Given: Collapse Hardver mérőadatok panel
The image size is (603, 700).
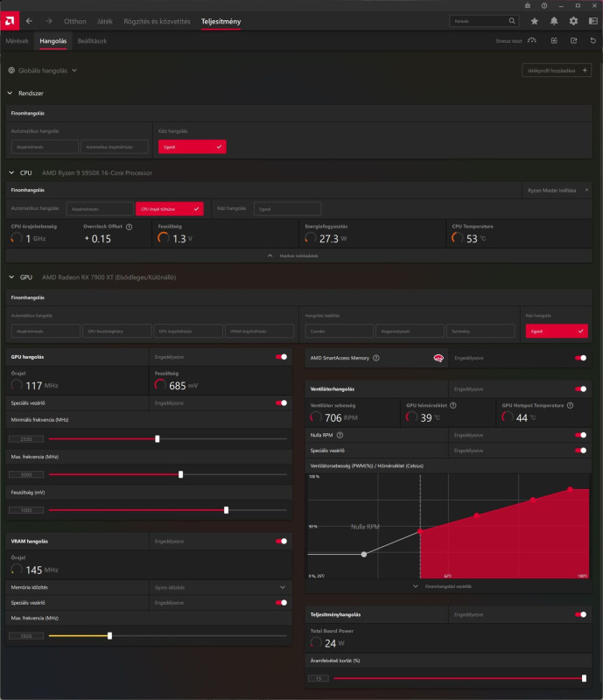Looking at the screenshot, I should [x=293, y=255].
